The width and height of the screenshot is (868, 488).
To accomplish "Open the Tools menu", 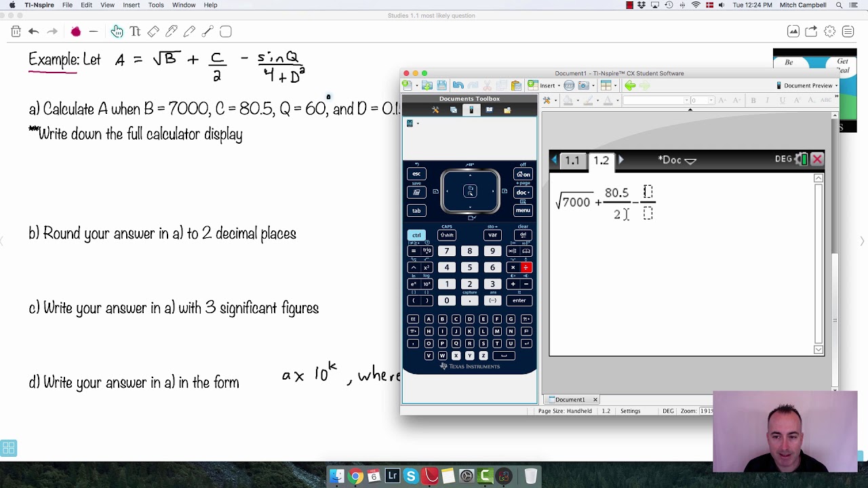I will 156,5.
